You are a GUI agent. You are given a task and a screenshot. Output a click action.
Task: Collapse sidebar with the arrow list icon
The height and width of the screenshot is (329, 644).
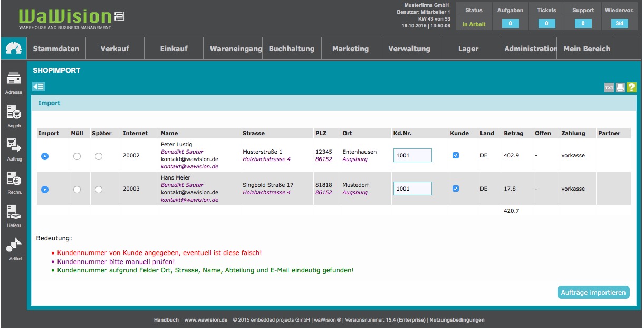[39, 87]
